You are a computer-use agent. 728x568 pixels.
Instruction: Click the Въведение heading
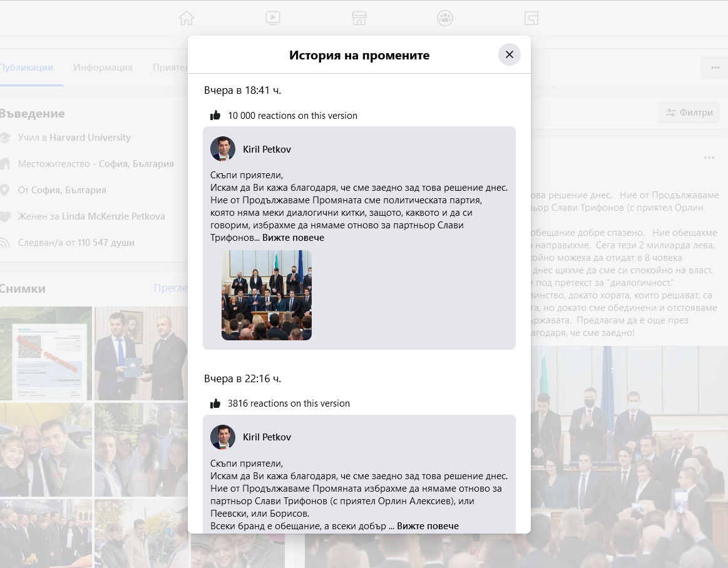point(31,114)
